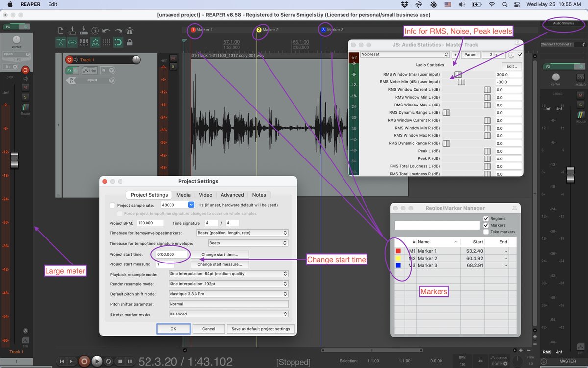588x368 pixels.
Task: Solo Track 1 in the track panel
Action: (x=173, y=66)
